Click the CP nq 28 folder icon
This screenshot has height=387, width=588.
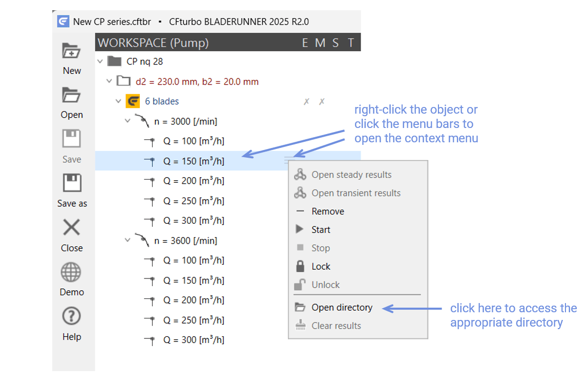tap(114, 61)
